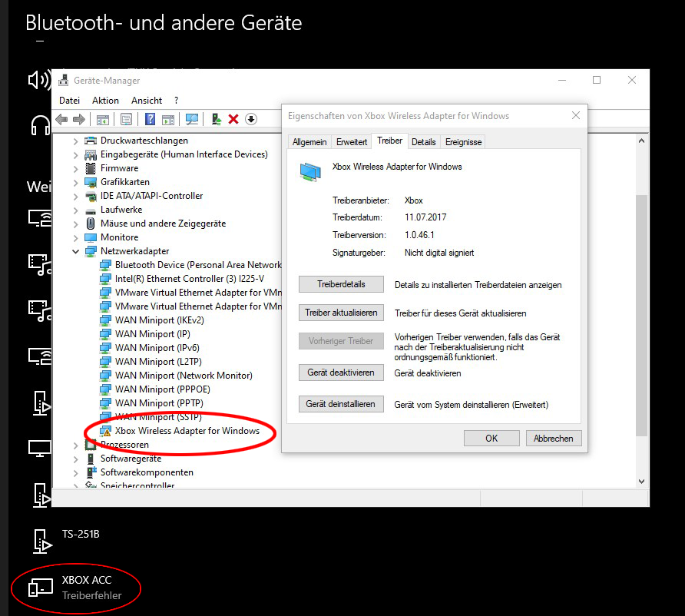Expand the Softwarekomponenten node

click(x=75, y=473)
